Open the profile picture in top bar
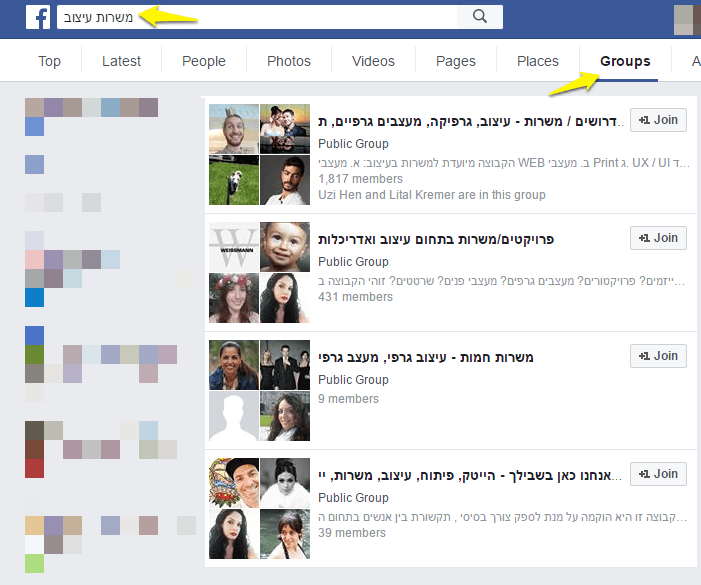Viewport: 701px width, 585px height. click(x=687, y=20)
